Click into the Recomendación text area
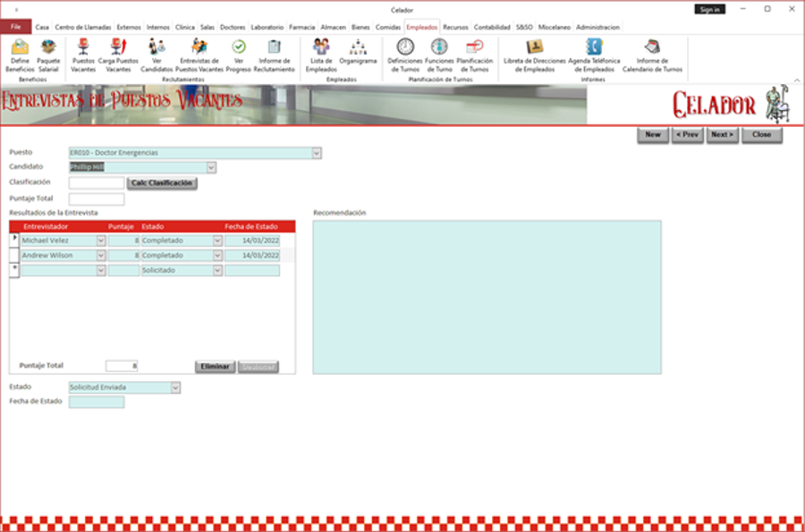Image resolution: width=805 pixels, height=532 pixels. coord(487,297)
